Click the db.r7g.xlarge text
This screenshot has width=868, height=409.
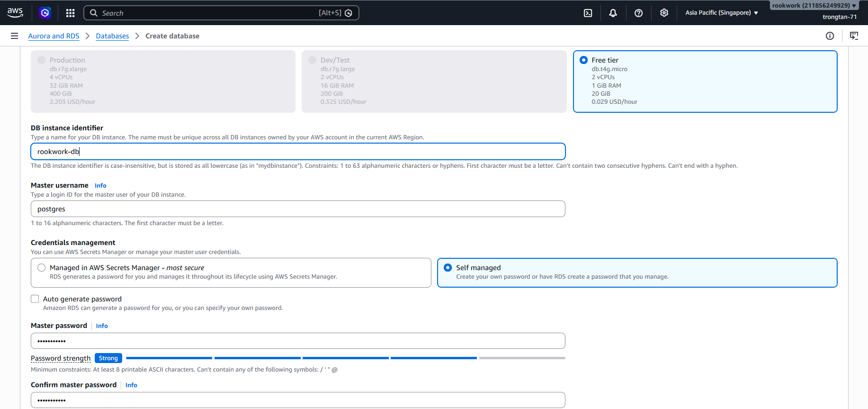(x=68, y=69)
